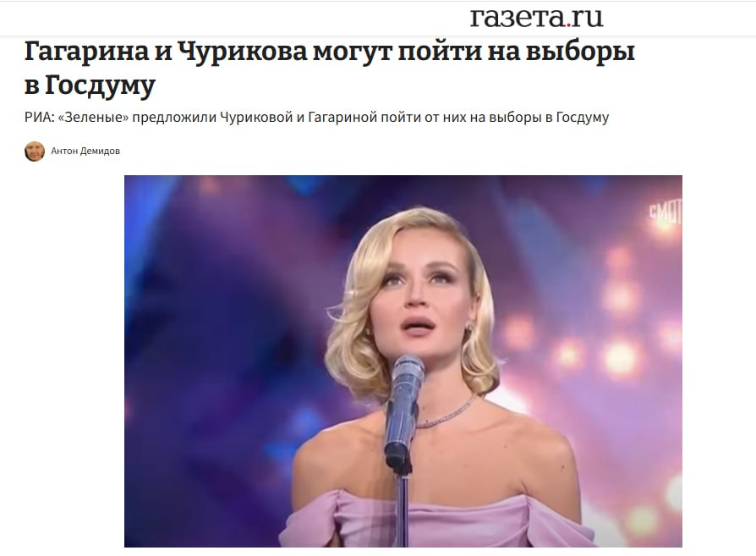
Task: Click the 'ru' part of the logo
Action: pos(588,19)
